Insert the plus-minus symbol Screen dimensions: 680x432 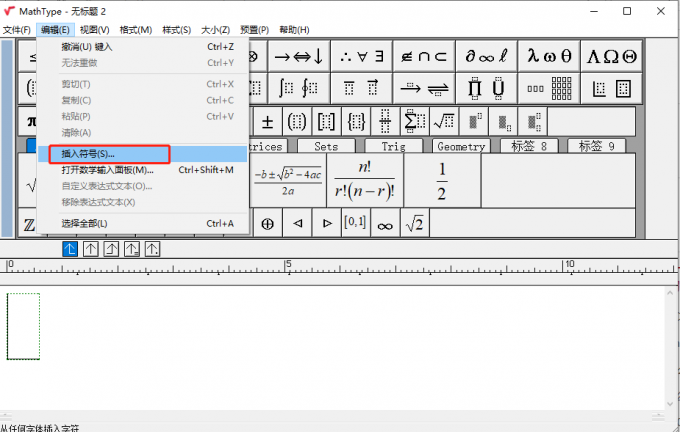[267, 122]
